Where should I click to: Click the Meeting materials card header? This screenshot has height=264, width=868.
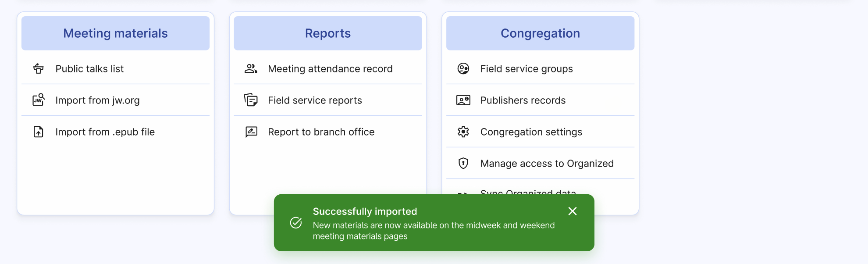point(115,33)
